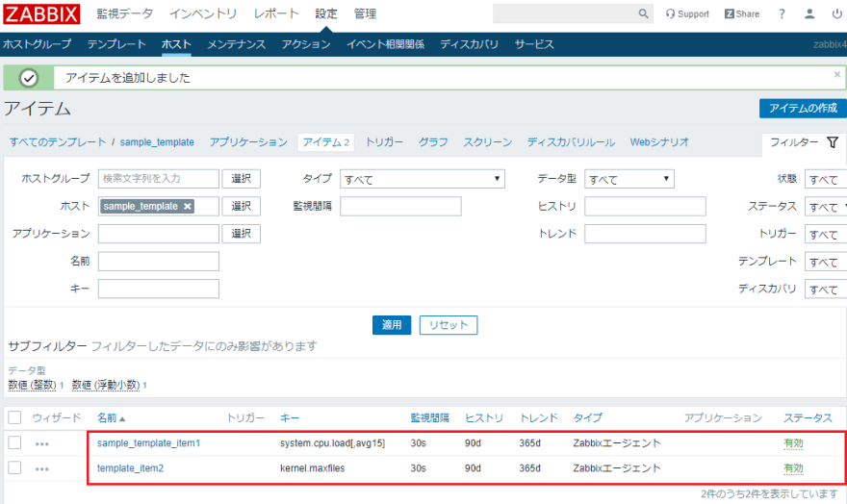Open the user profile icon
This screenshot has width=847, height=504.
(809, 14)
